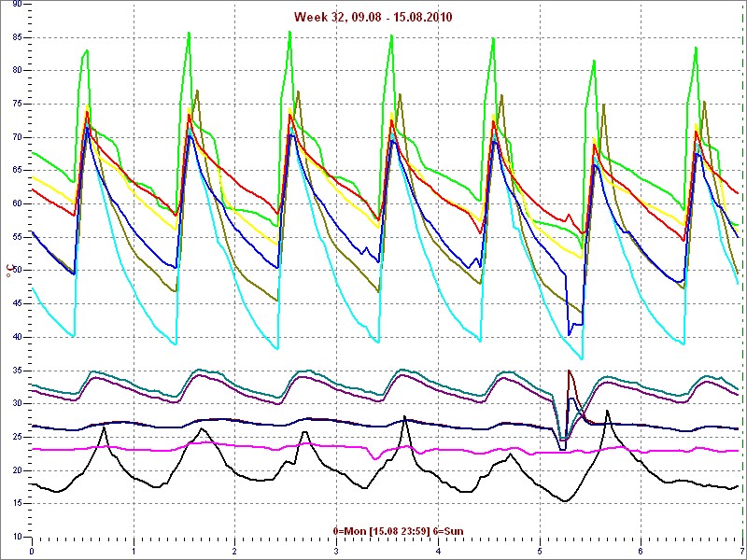Click the y-axis tick label "10"
The width and height of the screenshot is (747, 560).
tap(17, 538)
